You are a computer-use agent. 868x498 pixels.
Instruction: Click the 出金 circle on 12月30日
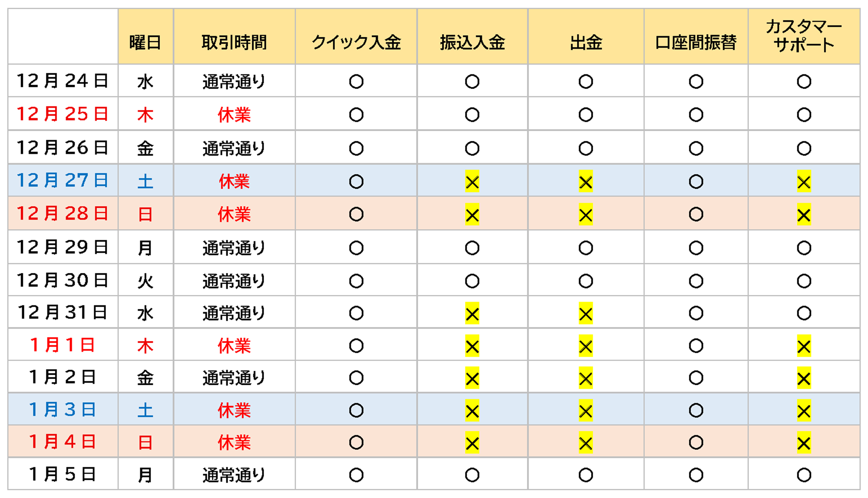585,281
